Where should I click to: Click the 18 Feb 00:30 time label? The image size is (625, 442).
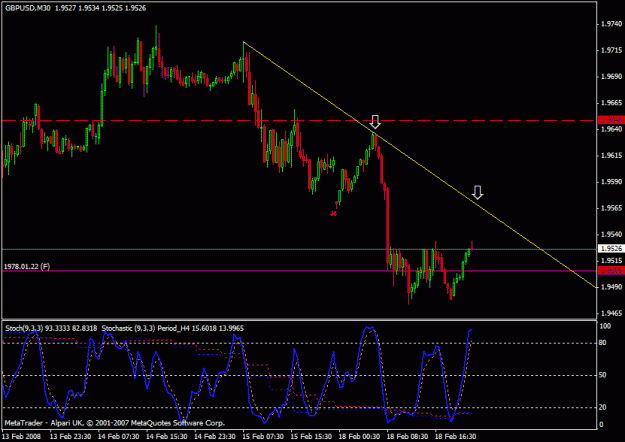(x=360, y=436)
